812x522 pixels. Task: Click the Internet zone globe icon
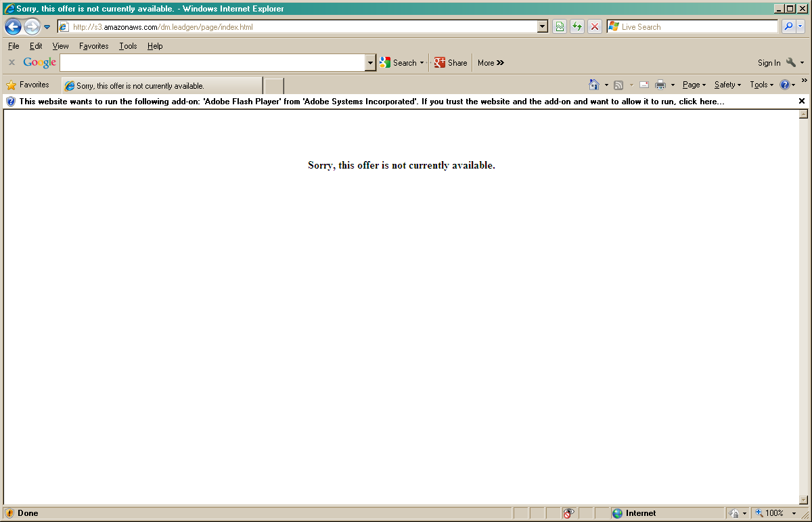tap(617, 513)
